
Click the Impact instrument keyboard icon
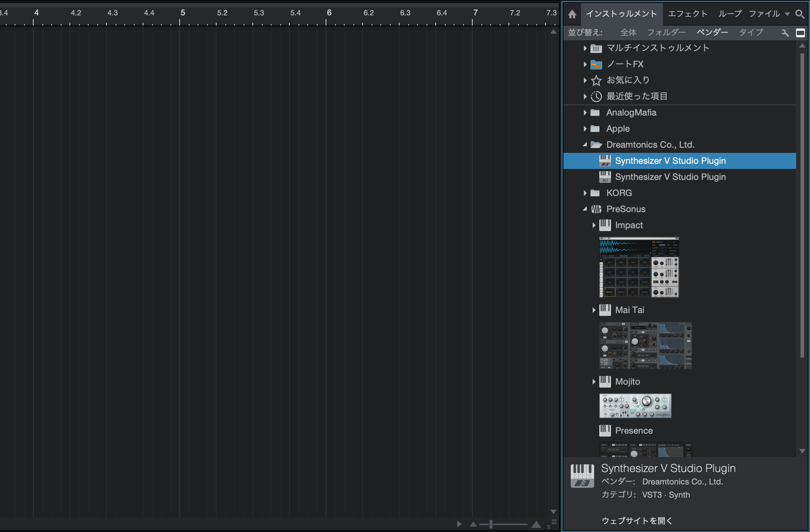point(605,225)
